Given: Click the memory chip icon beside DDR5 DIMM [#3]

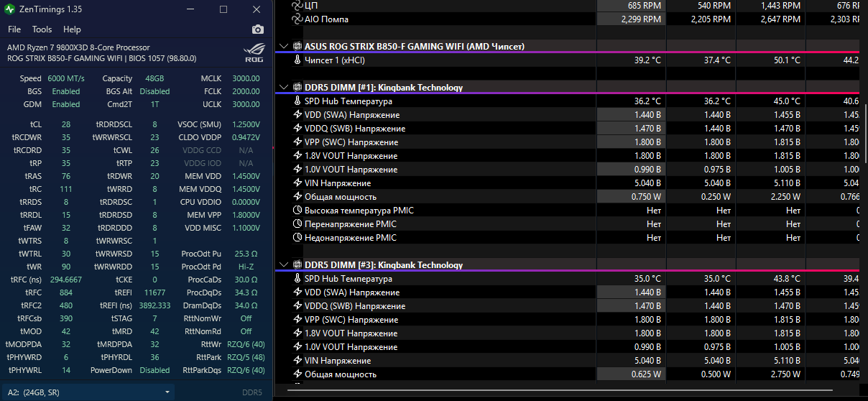Looking at the screenshot, I should coord(297,265).
